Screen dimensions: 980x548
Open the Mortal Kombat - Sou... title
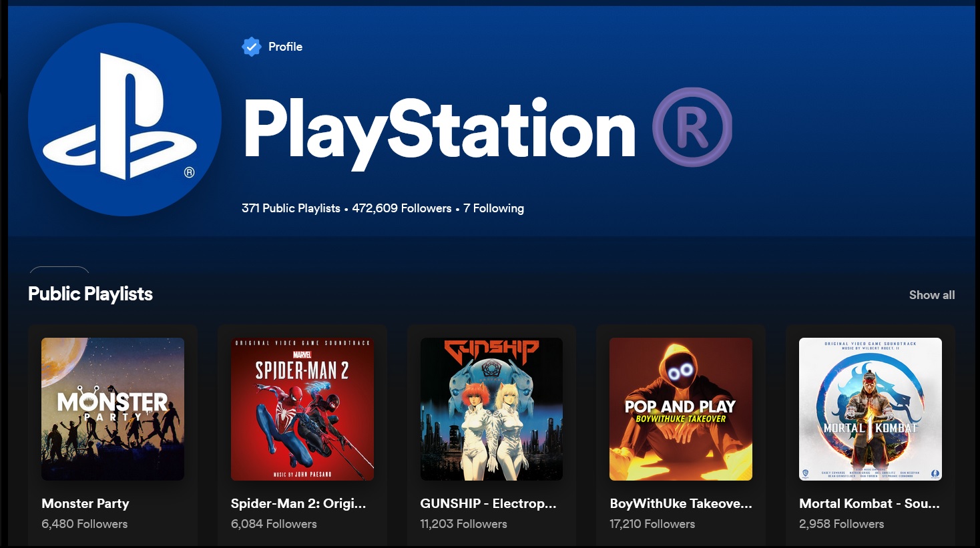tap(869, 504)
